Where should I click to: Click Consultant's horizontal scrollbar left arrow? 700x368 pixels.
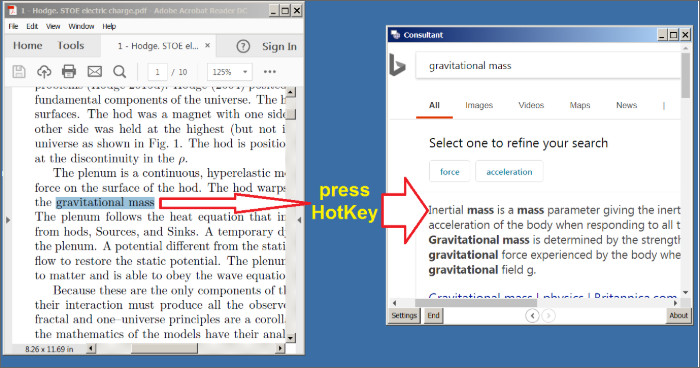click(395, 303)
